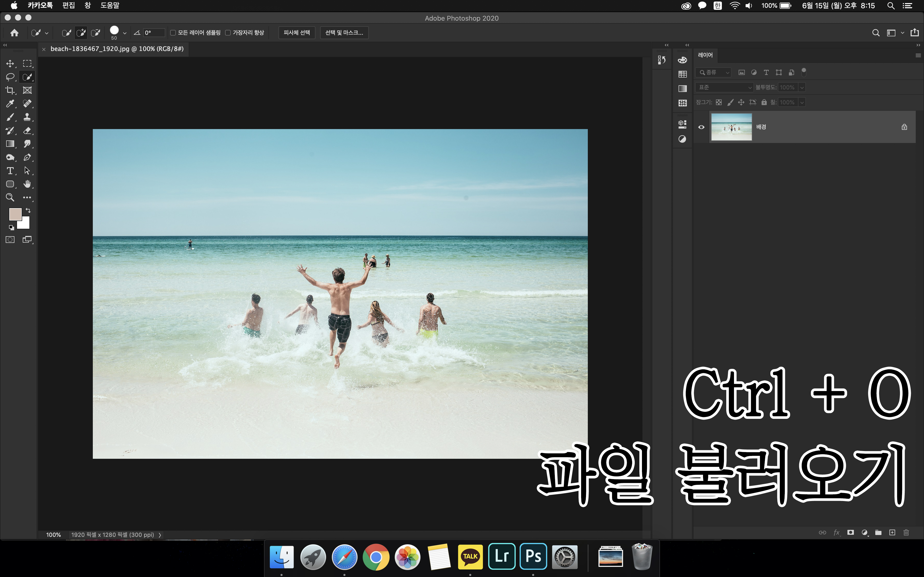The image size is (924, 577).
Task: Select the Hand tool
Action: (27, 184)
